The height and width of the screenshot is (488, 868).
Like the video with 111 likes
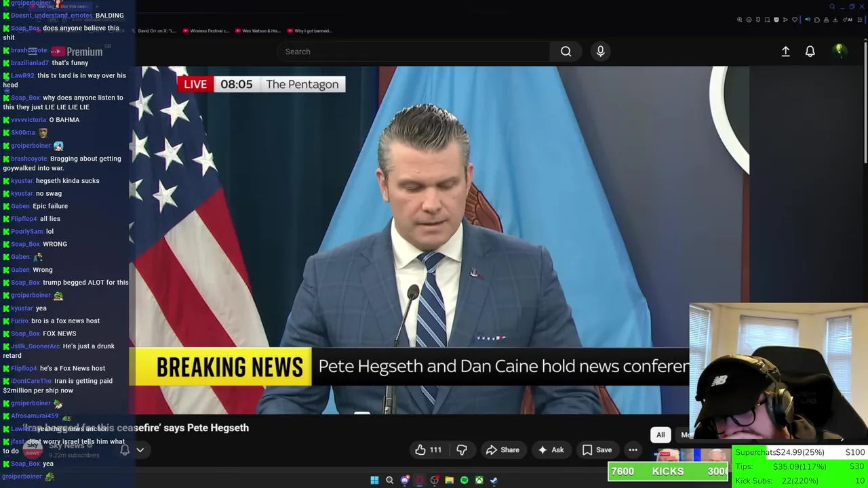[x=428, y=450]
